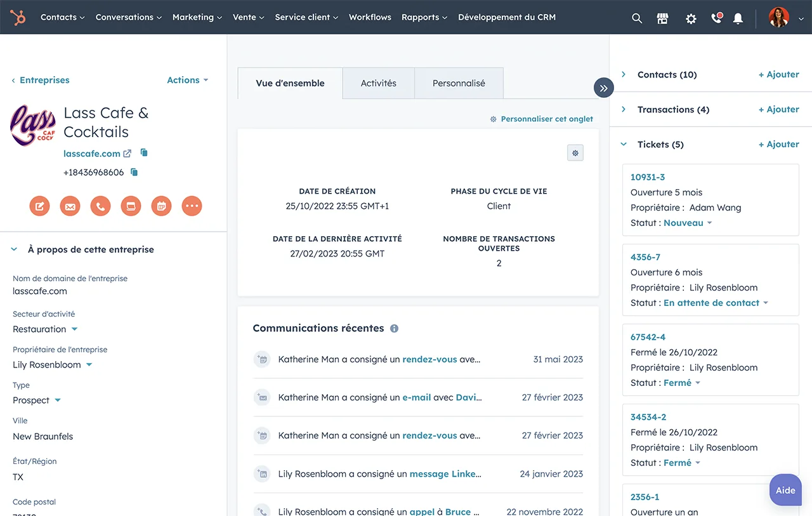Click the orange phone call icon
Viewport: 812px width, 516px height.
click(100, 206)
